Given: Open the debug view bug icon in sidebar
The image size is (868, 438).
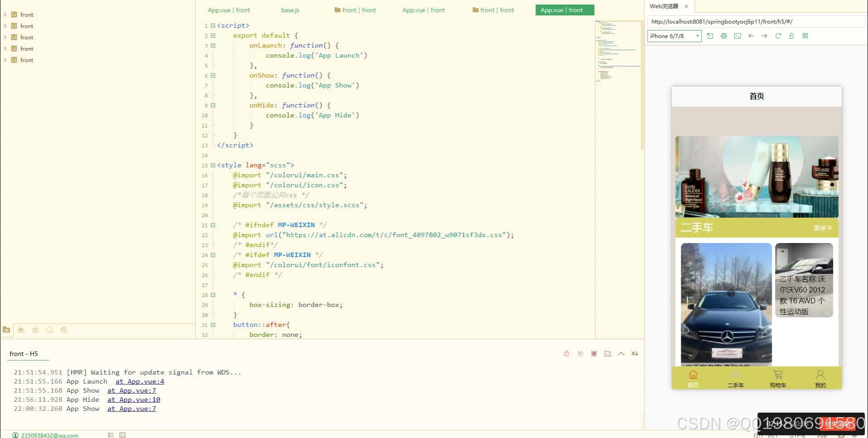Looking at the screenshot, I should click(35, 330).
